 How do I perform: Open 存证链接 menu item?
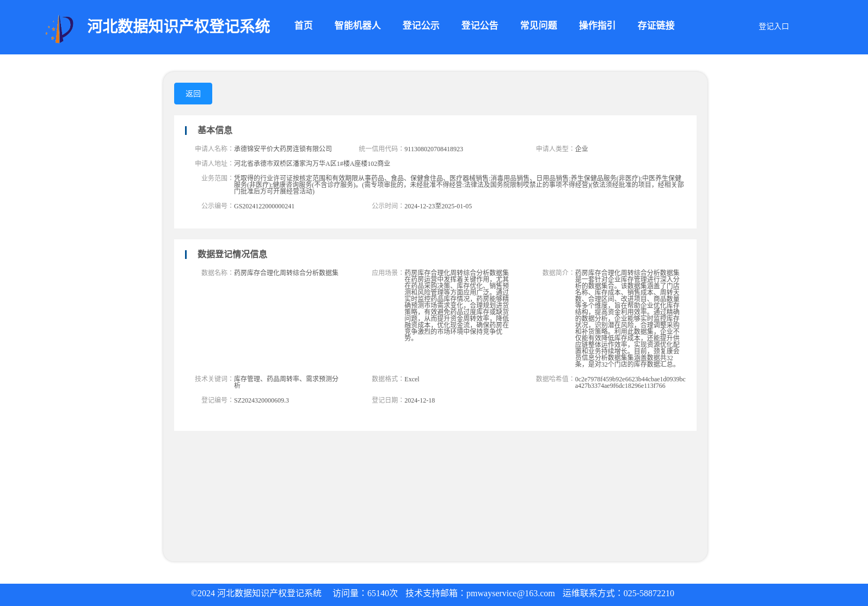pyautogui.click(x=656, y=26)
